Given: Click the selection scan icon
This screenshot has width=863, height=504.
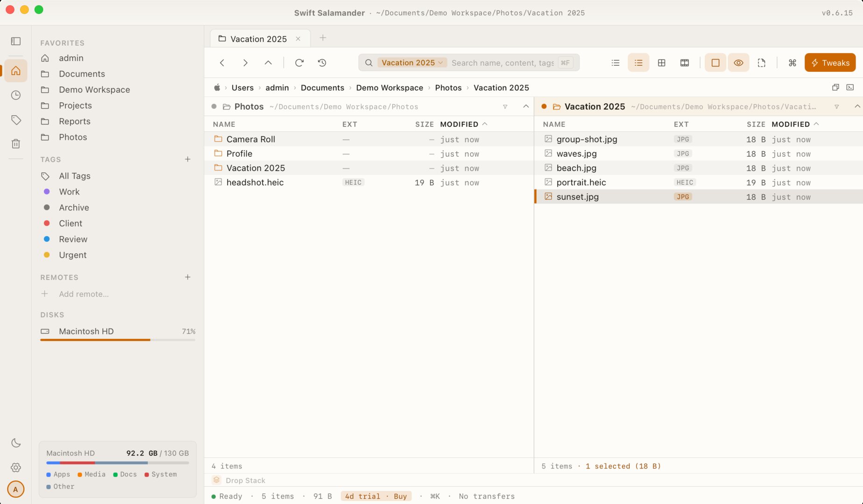Looking at the screenshot, I should click(761, 63).
